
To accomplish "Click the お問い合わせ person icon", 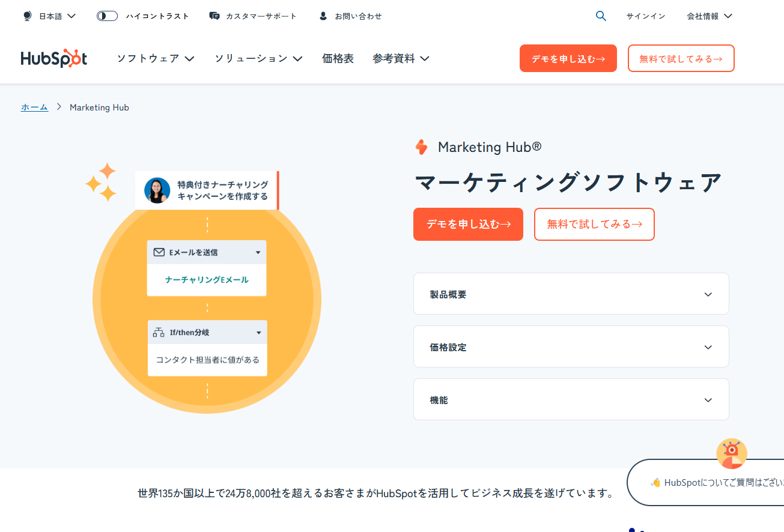I will click(x=323, y=16).
